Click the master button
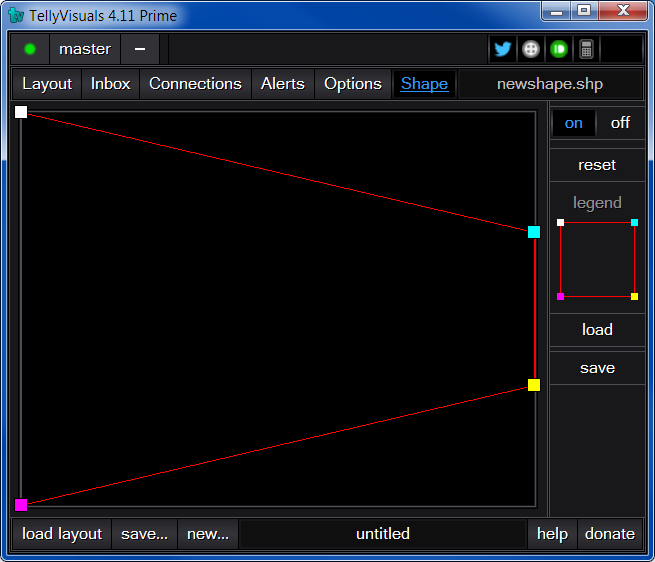The height and width of the screenshot is (562, 655). 85,49
